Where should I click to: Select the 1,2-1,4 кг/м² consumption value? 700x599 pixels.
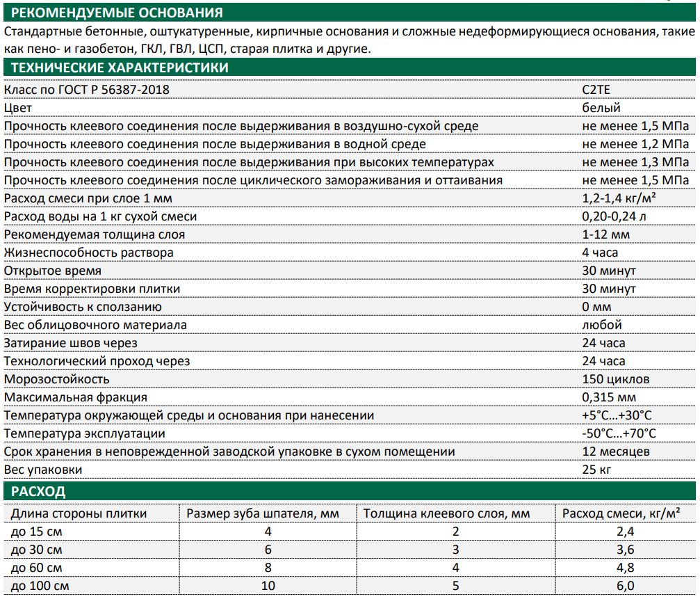[619, 198]
